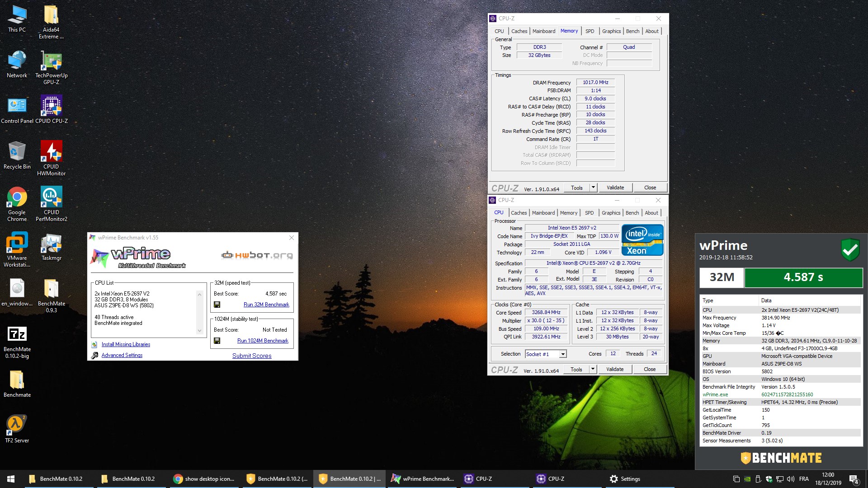Open Caches tab in upper CPU-Z window
This screenshot has height=488, width=868.
coord(519,31)
